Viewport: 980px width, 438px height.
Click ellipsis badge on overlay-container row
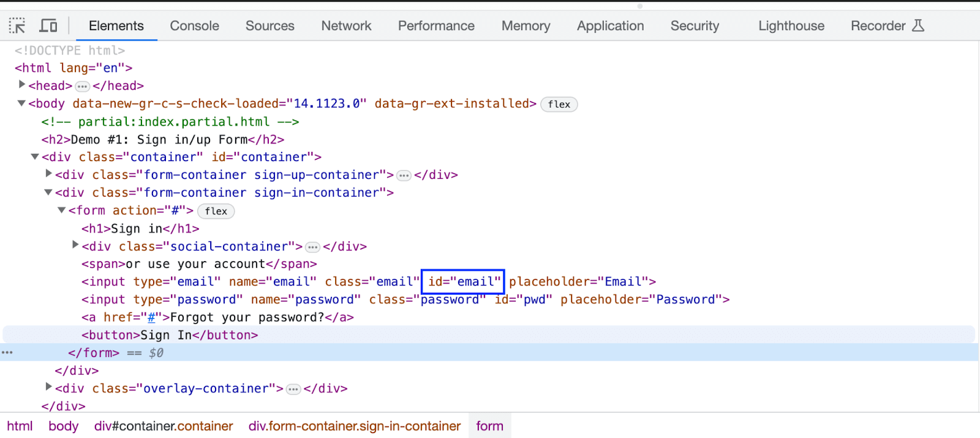294,390
